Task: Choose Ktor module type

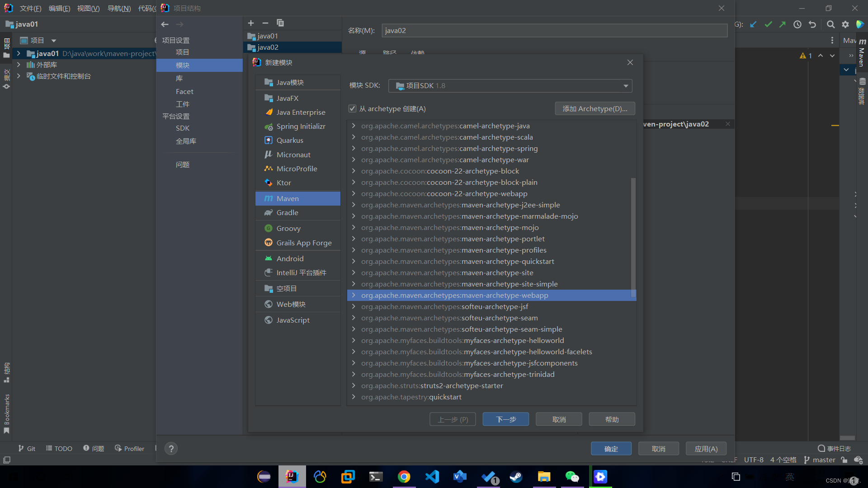Action: (x=298, y=183)
